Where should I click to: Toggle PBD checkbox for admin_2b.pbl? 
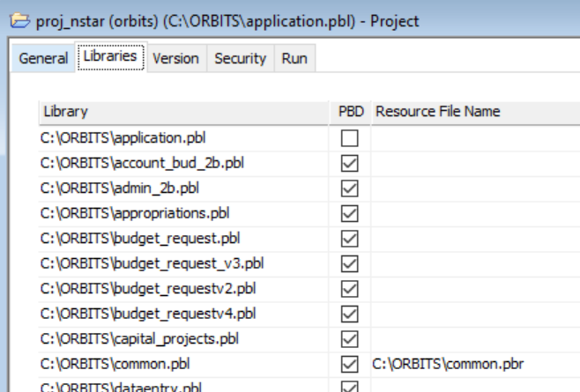[350, 189]
